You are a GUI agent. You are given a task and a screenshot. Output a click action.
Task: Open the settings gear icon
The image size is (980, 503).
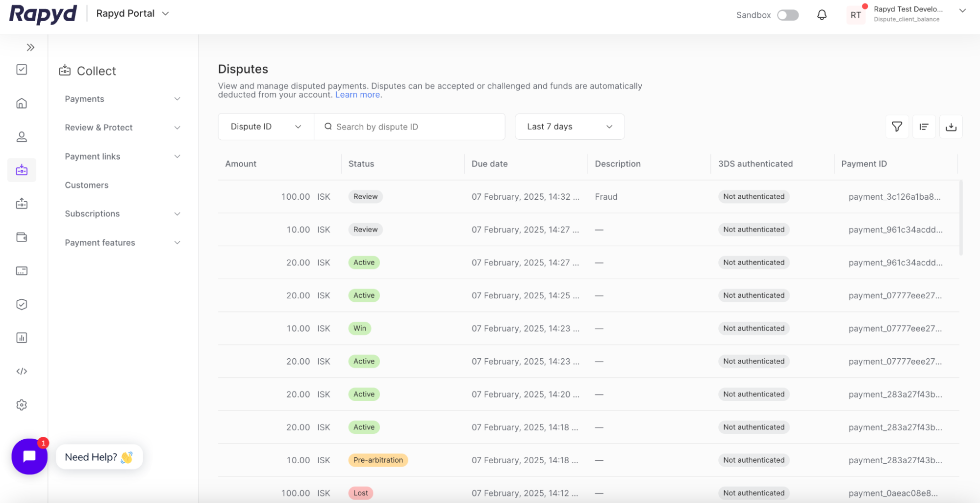22,405
